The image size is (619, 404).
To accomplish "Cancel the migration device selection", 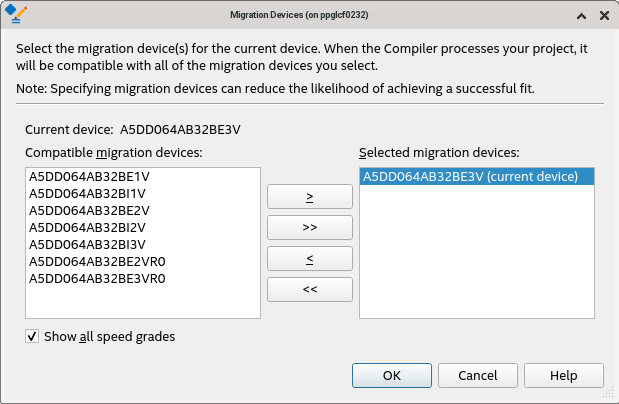I will 477,375.
